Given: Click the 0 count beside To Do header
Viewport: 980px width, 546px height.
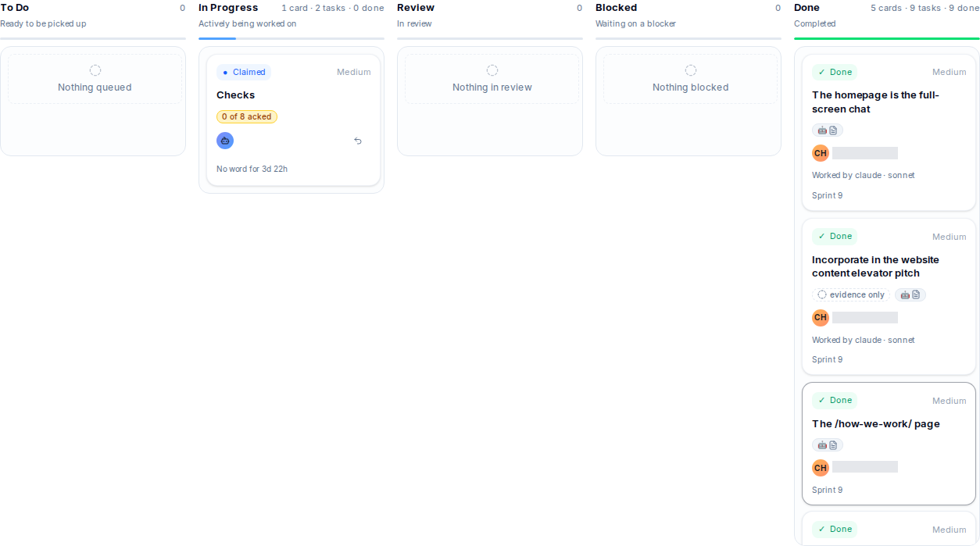Looking at the screenshot, I should tap(183, 8).
